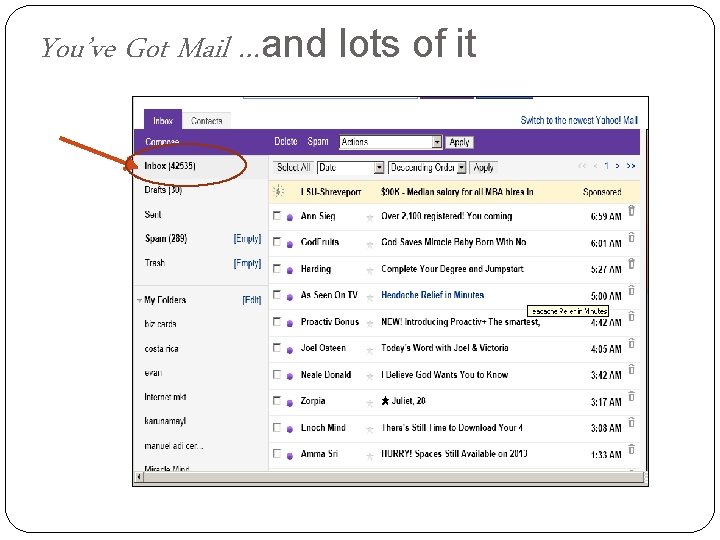Flag the Harding email with its star
Image resolution: width=720 pixels, height=540 pixels.
click(x=370, y=271)
